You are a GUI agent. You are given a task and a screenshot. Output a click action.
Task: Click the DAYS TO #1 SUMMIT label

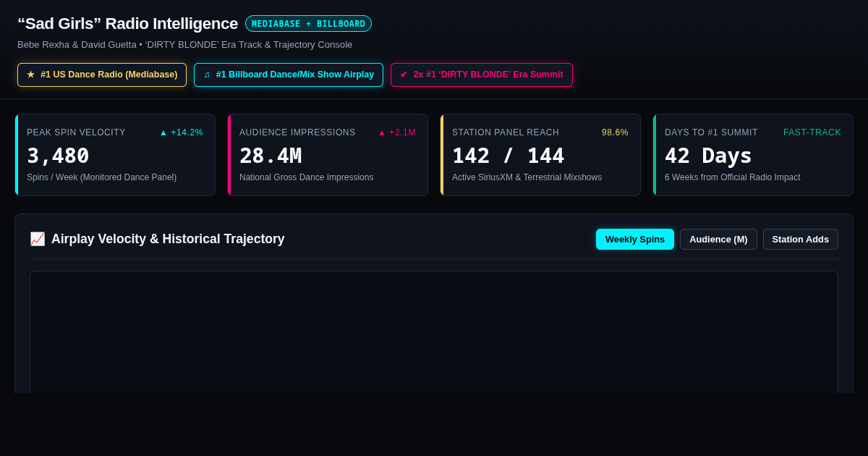point(711,132)
